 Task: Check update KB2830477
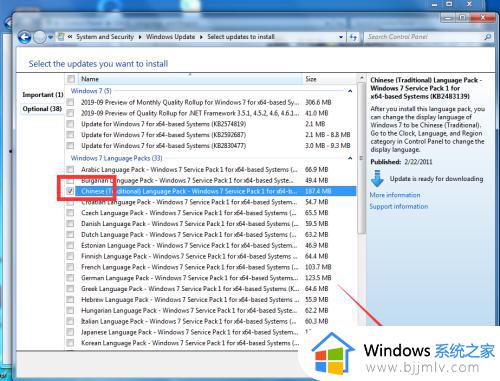coord(70,145)
